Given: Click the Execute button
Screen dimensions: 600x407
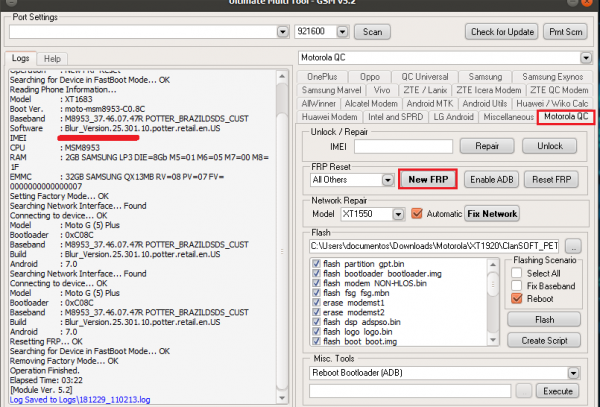Looking at the screenshot, I should click(558, 391).
